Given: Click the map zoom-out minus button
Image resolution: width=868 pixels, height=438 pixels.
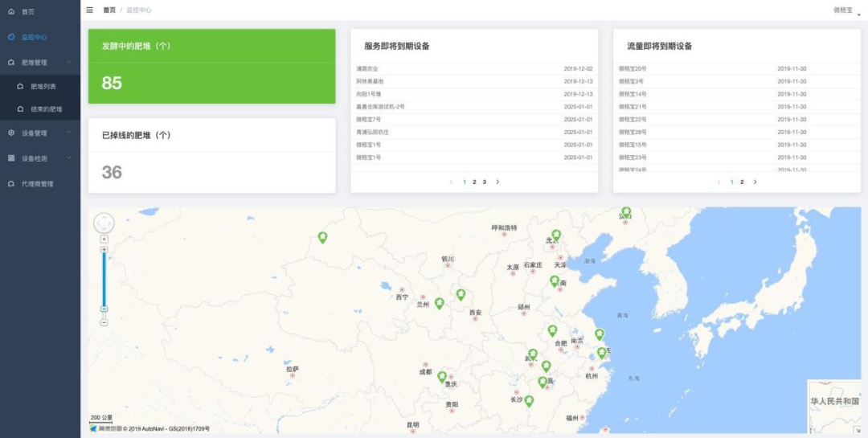Looking at the screenshot, I should (104, 322).
